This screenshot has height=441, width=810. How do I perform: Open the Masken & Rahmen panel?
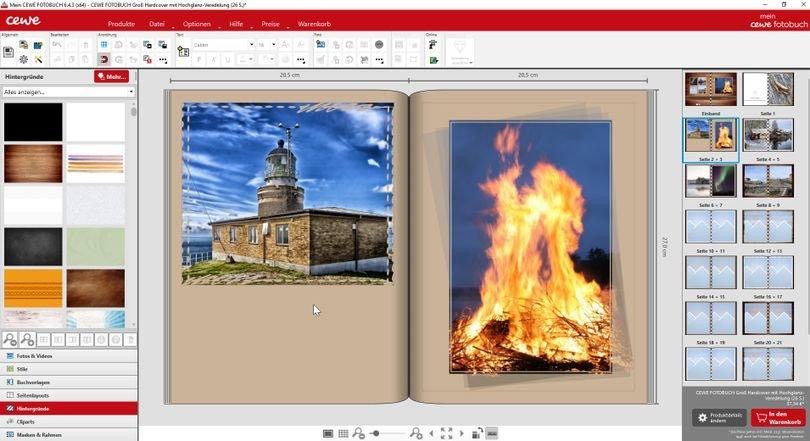[69, 435]
